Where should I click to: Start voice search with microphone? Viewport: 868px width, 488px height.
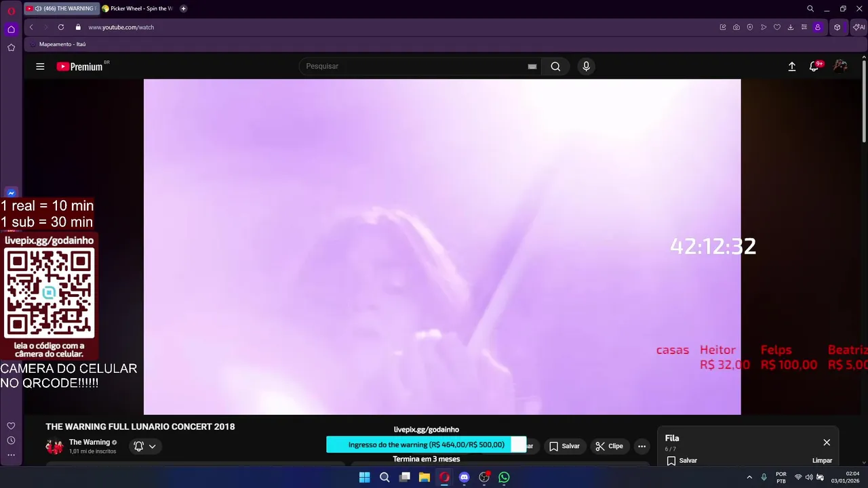tap(587, 66)
